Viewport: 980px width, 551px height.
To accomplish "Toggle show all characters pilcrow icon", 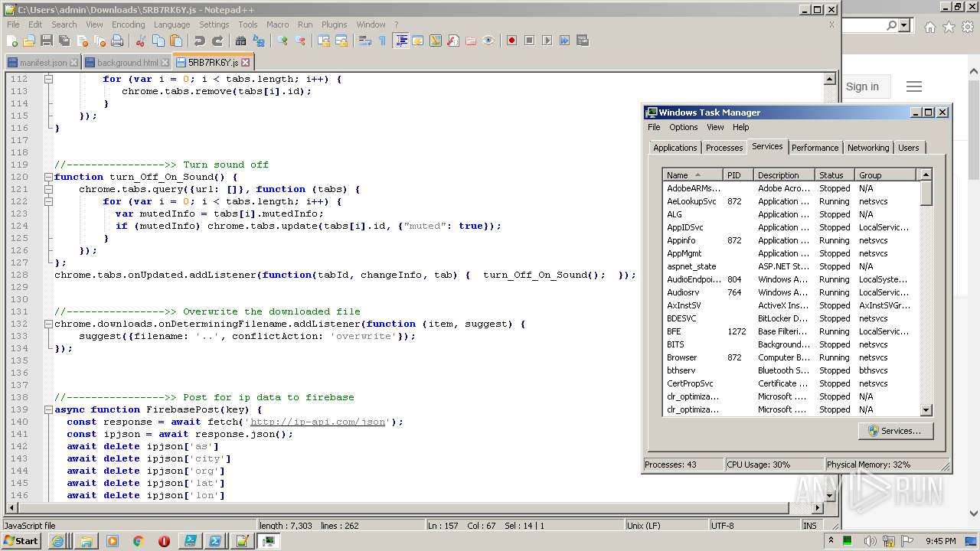I will pos(382,41).
